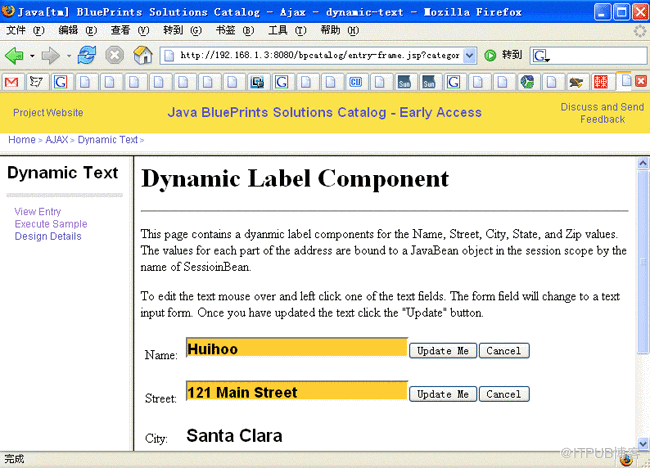
Task: Click the gray Forward arrow button
Action: (x=51, y=55)
